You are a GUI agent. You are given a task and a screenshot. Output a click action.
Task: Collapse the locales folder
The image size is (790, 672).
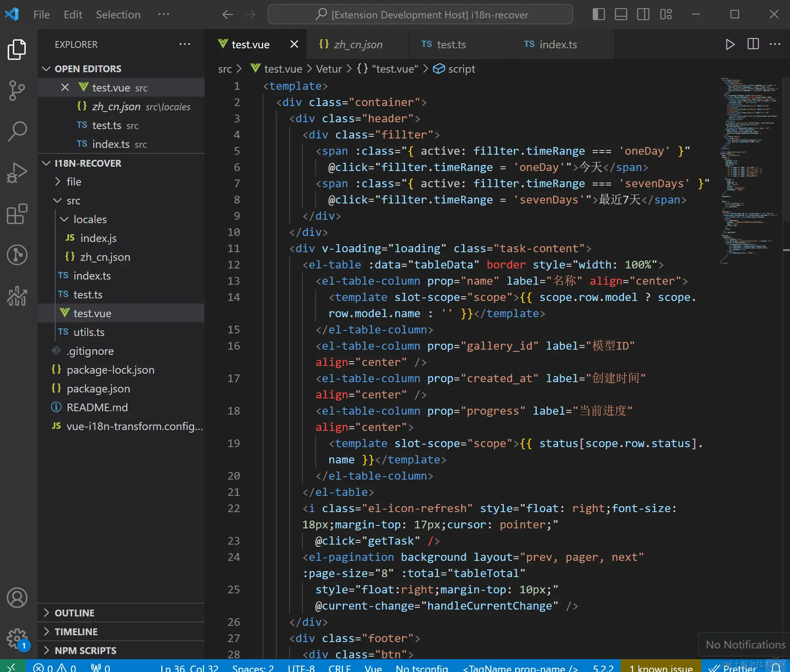click(x=90, y=219)
